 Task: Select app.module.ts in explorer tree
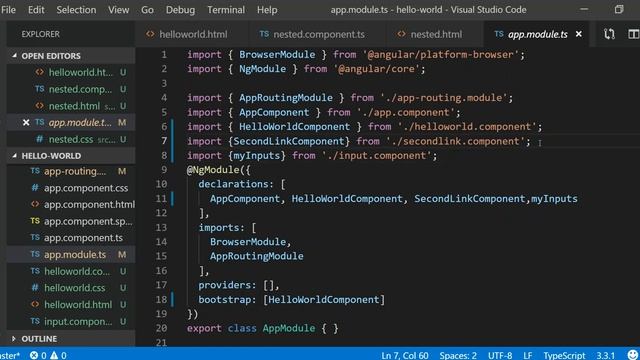click(71, 254)
